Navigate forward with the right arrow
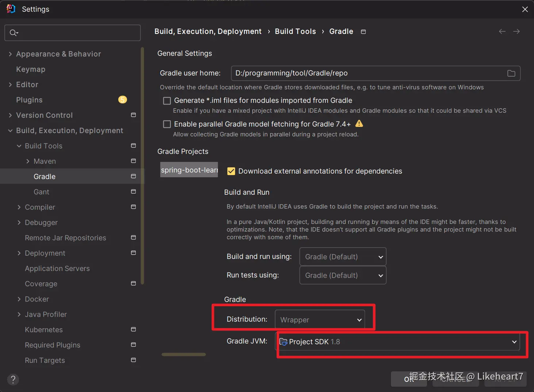 (x=516, y=31)
